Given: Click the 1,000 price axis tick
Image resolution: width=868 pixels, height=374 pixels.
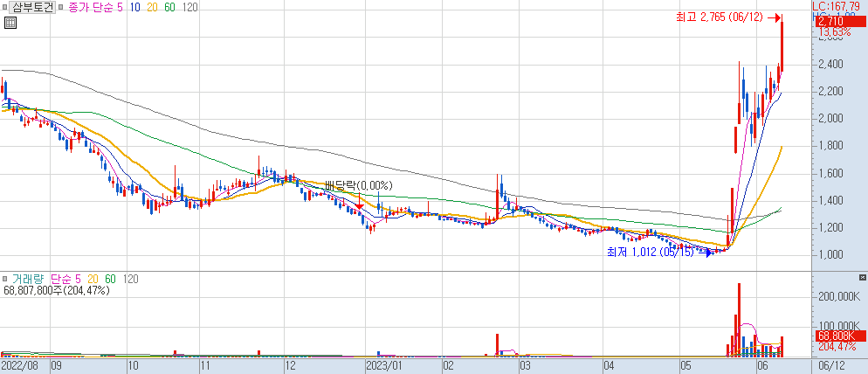Looking at the screenshot, I should coord(831,254).
